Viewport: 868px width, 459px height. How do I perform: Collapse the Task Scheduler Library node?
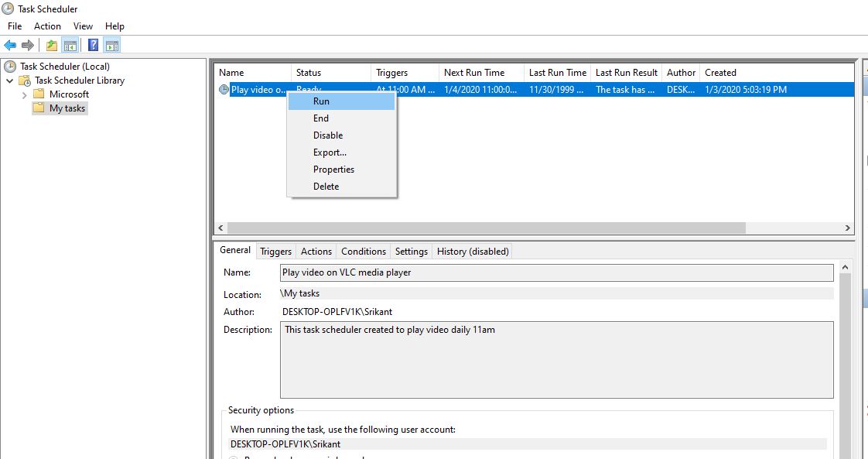tap(9, 80)
